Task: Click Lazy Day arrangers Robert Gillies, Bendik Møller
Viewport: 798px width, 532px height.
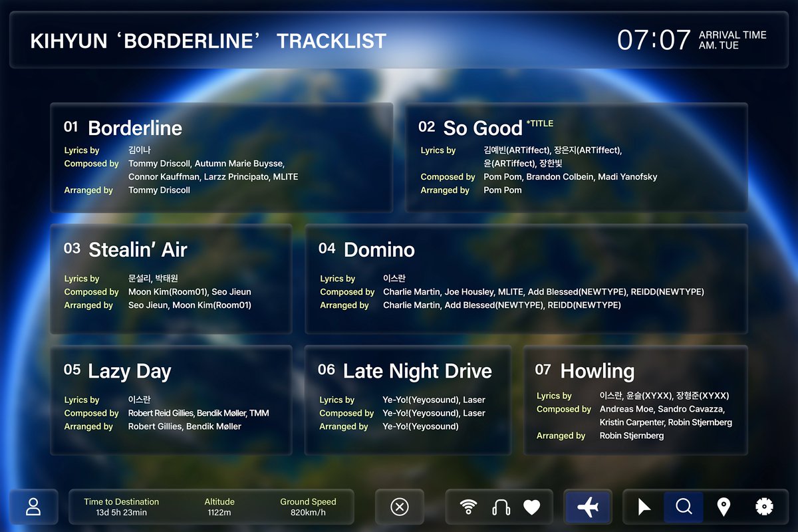Action: pyautogui.click(x=185, y=426)
